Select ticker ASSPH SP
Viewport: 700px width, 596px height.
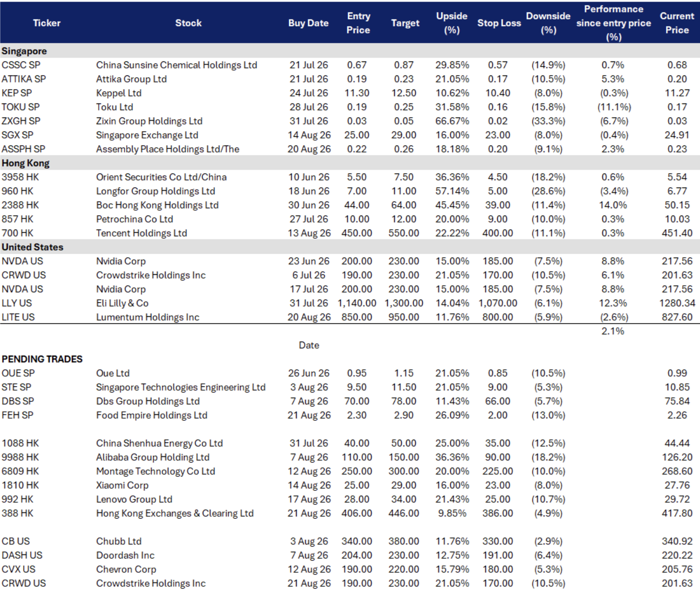click(23, 149)
